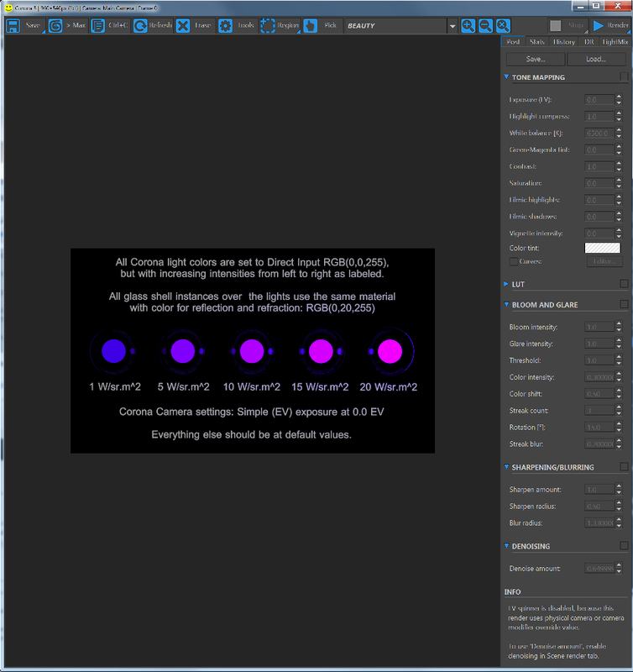Screen dimensions: 633x672
Task: Click the Streak count value field
Action: 599,411
